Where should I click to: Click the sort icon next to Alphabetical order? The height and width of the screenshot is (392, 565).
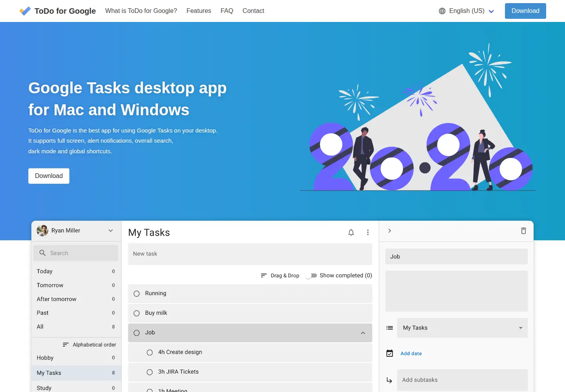coord(66,345)
